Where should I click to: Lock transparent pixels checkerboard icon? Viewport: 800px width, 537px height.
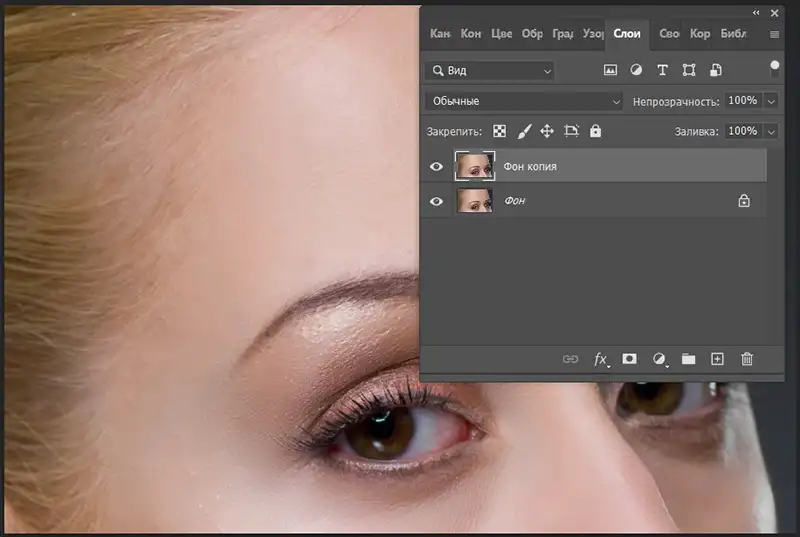(499, 132)
